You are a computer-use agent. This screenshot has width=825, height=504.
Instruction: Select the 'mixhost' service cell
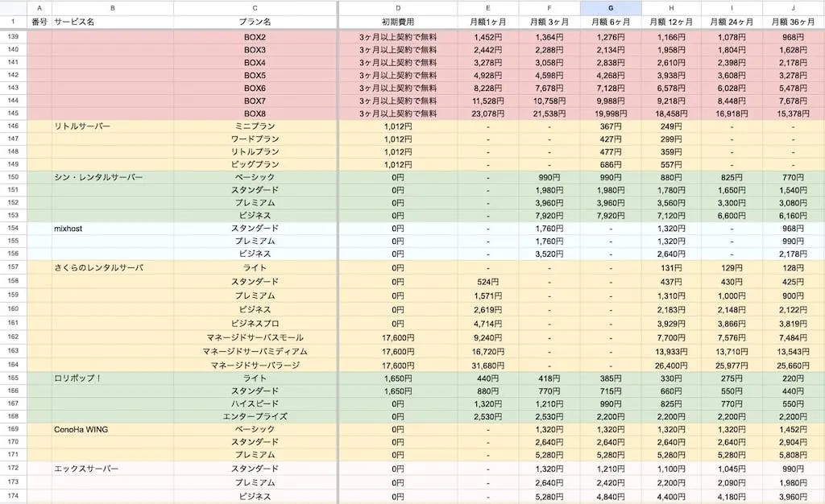[x=113, y=228]
